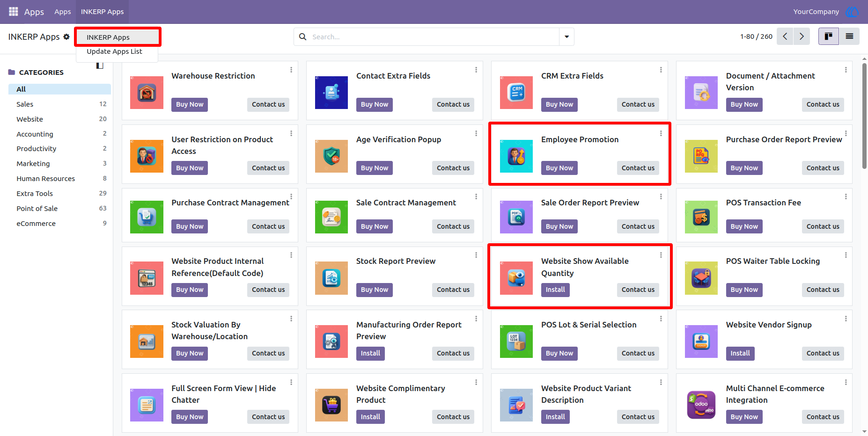Open three-dot menu on Website Vendor Signup card

coord(846,319)
